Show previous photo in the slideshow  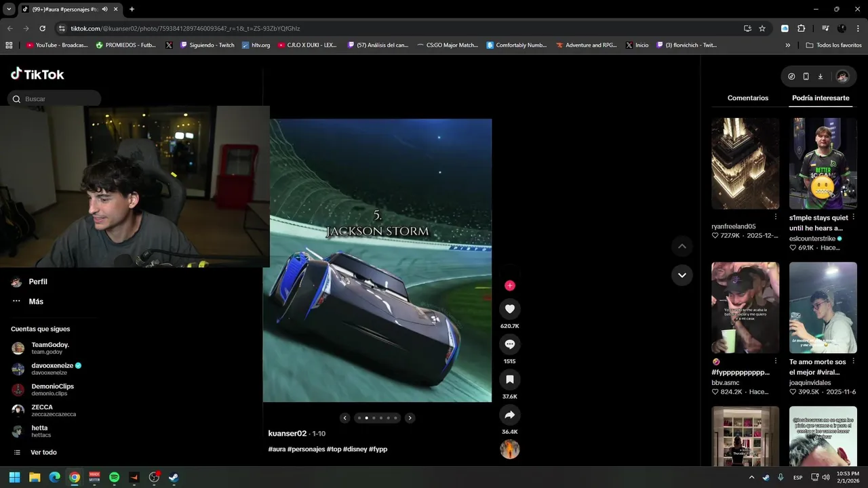[x=344, y=418]
